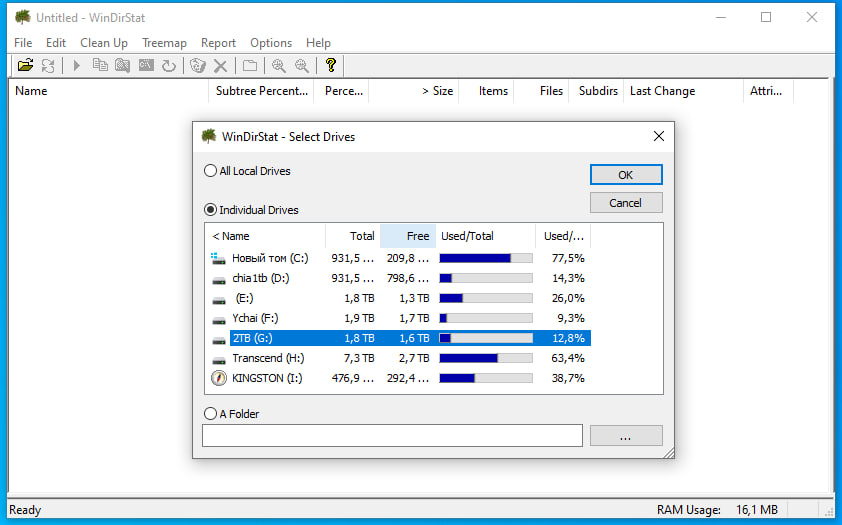Click the expand/play arrow toolbar icon
The height and width of the screenshot is (525, 842).
pyautogui.click(x=76, y=65)
